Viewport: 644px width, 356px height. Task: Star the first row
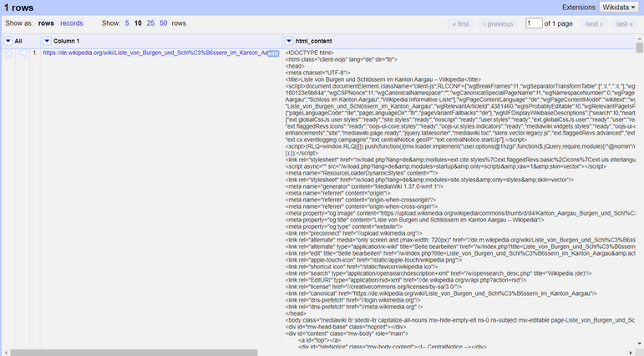click(x=9, y=53)
